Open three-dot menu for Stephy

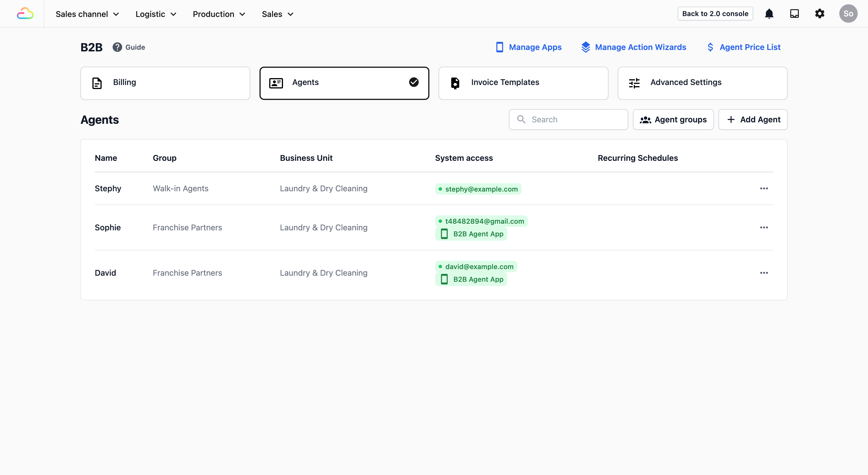click(x=764, y=188)
